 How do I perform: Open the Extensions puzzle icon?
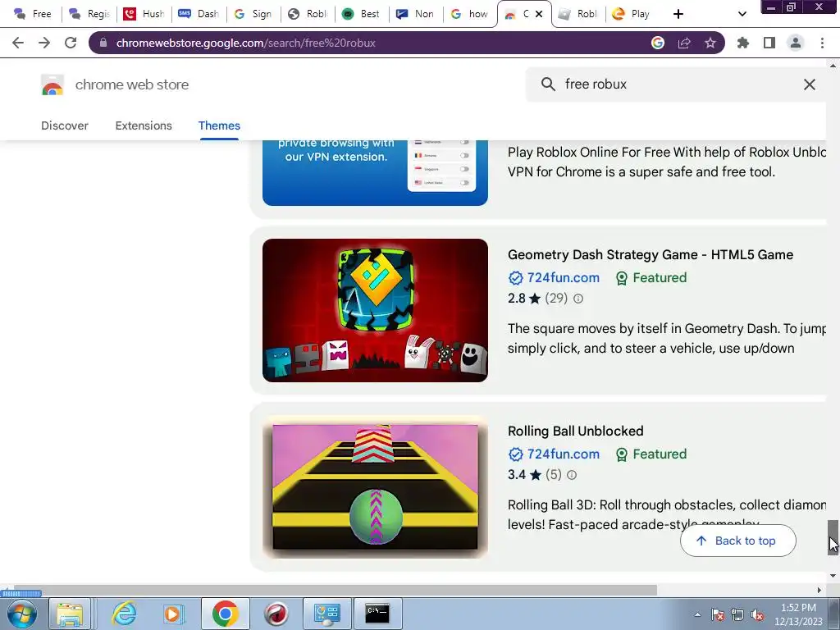743,43
